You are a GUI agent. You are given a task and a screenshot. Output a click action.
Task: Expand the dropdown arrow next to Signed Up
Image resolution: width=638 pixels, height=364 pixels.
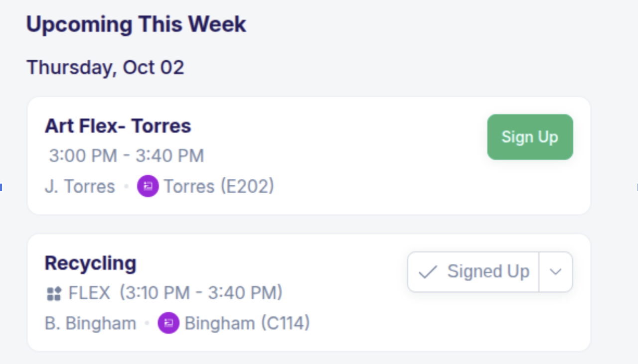coord(556,272)
